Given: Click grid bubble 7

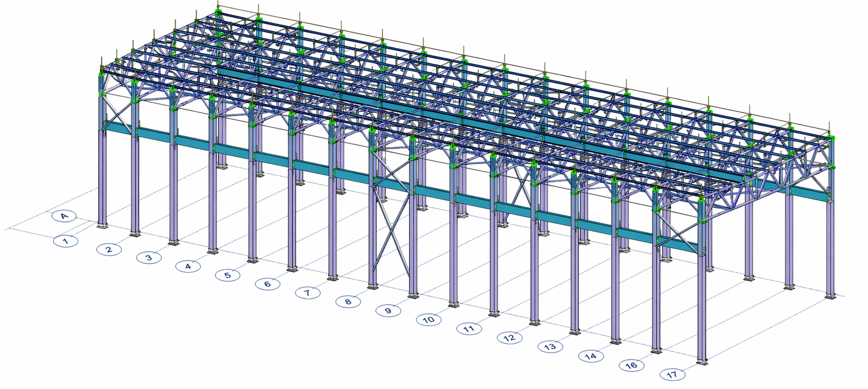Looking at the screenshot, I should coord(307,293).
